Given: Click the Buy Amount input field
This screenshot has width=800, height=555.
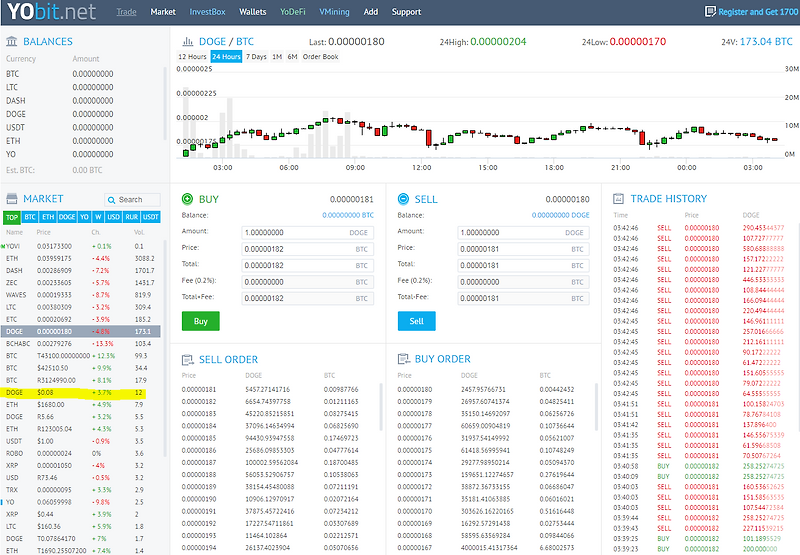Looking at the screenshot, I should click(307, 233).
